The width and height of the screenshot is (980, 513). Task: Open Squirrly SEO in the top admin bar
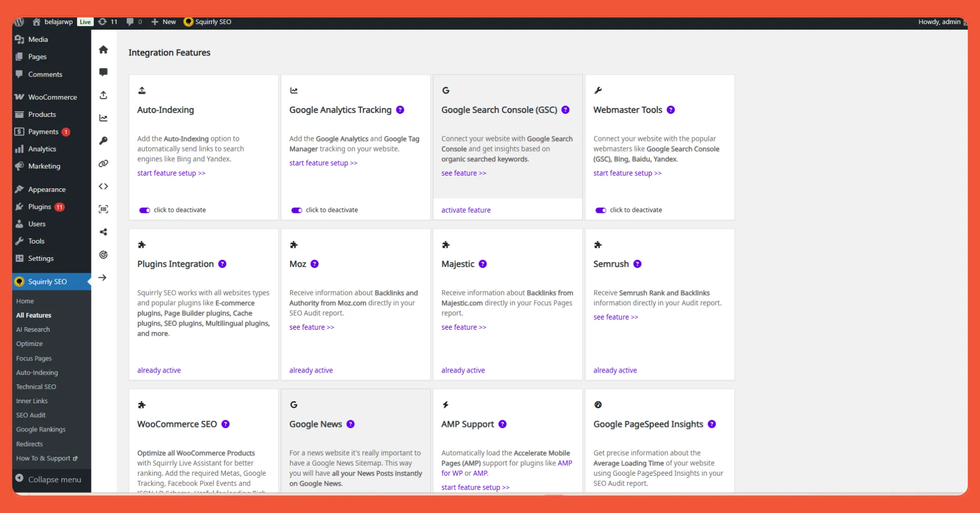[x=208, y=22]
